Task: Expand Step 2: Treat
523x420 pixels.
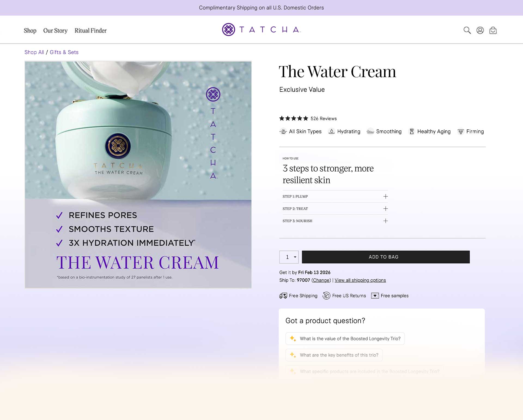Action: click(x=335, y=209)
